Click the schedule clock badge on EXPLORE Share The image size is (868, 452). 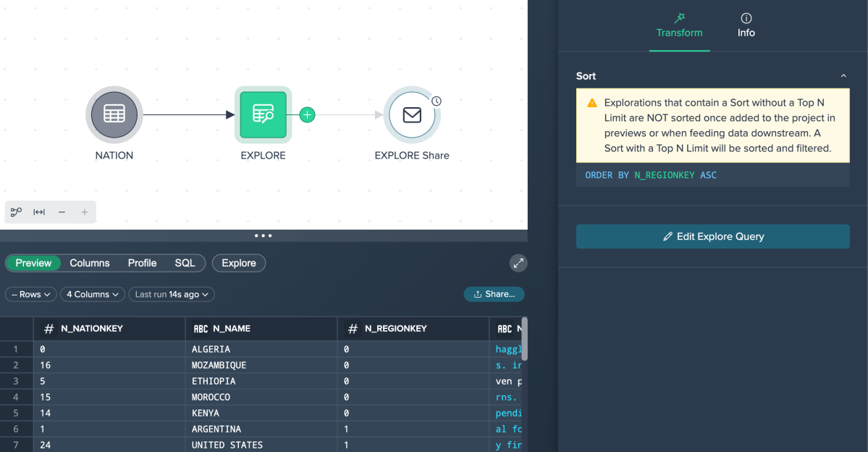pyautogui.click(x=437, y=101)
